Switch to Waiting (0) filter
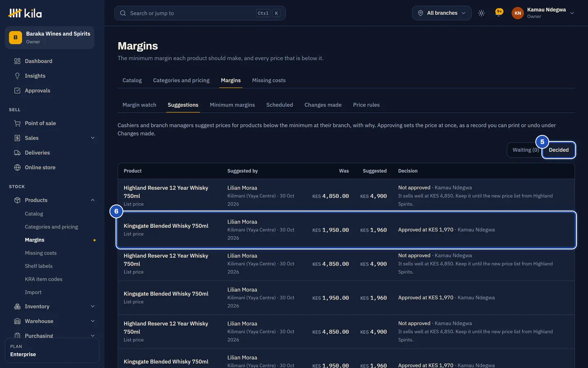 pyautogui.click(x=525, y=150)
